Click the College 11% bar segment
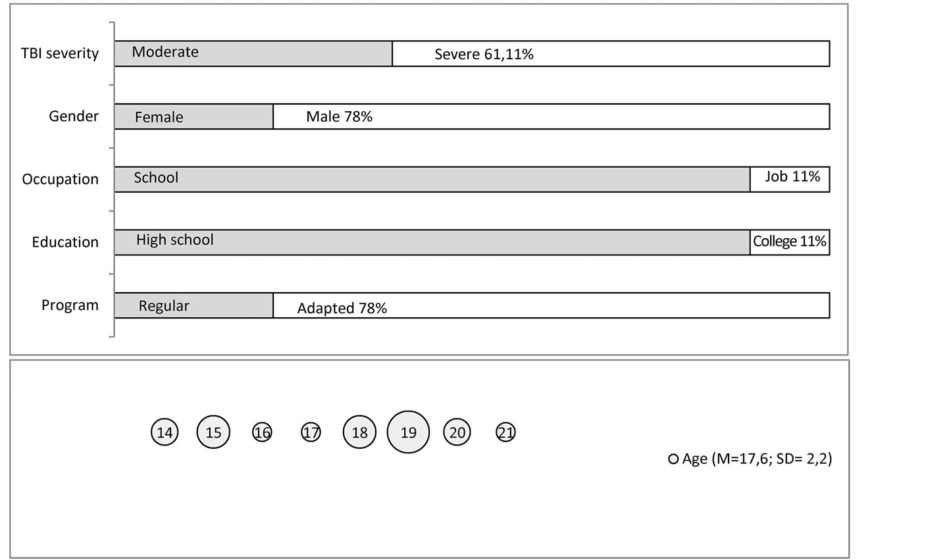The height and width of the screenshot is (560, 951). click(x=790, y=242)
